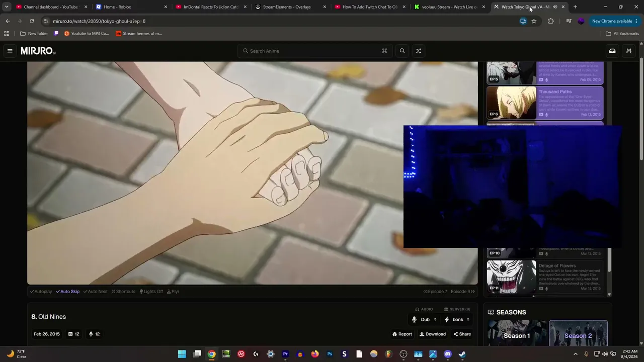Toggle the Autoplay option
644x362 pixels.
41,292
